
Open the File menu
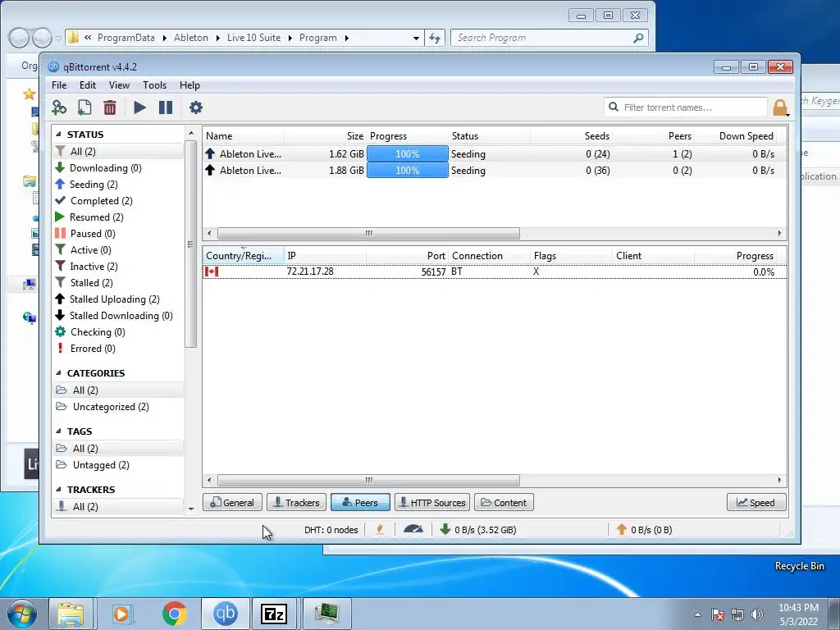pyautogui.click(x=59, y=85)
